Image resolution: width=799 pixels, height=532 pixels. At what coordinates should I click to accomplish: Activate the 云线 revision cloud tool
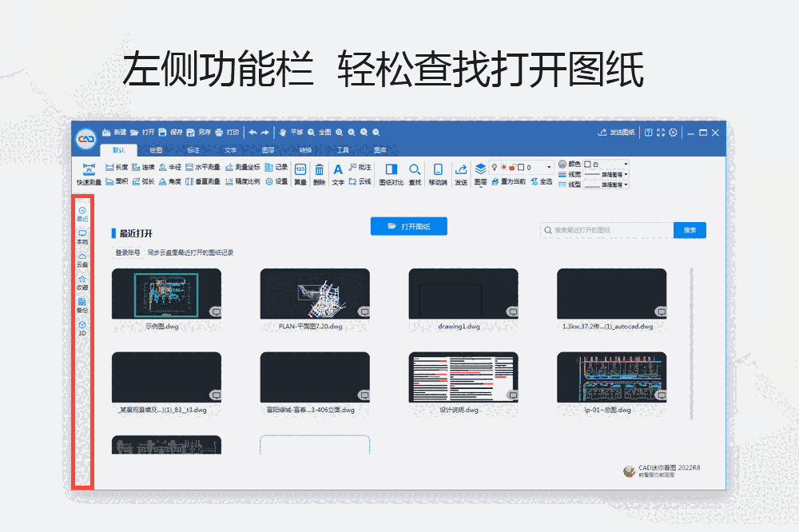358,183
